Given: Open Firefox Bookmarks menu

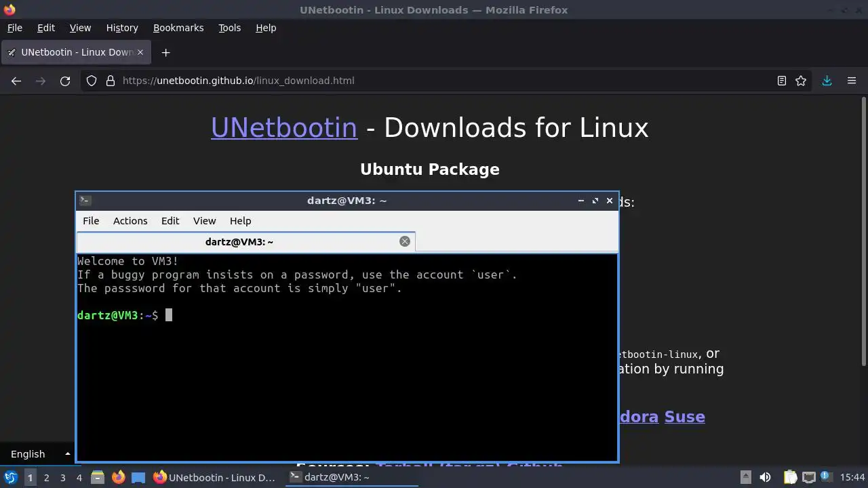Looking at the screenshot, I should click(x=178, y=28).
